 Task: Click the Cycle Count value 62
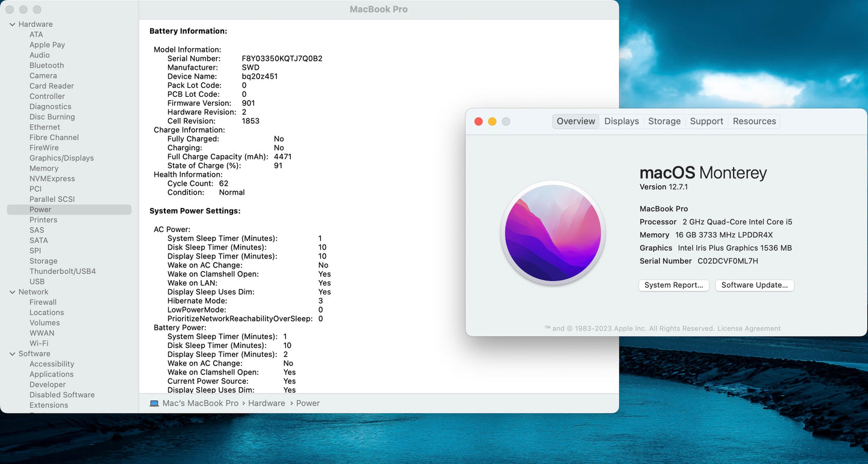coord(224,184)
